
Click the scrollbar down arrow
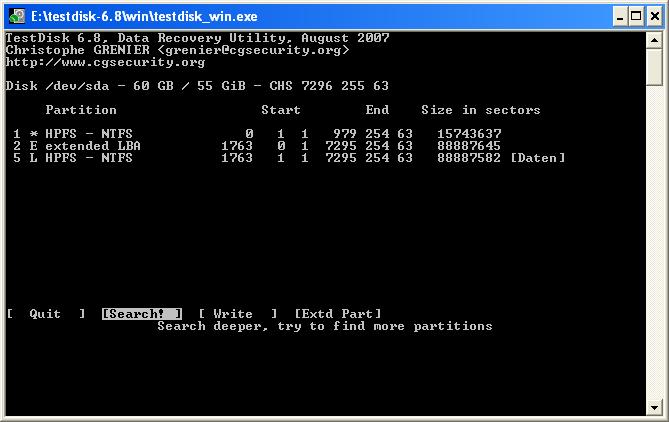click(654, 407)
